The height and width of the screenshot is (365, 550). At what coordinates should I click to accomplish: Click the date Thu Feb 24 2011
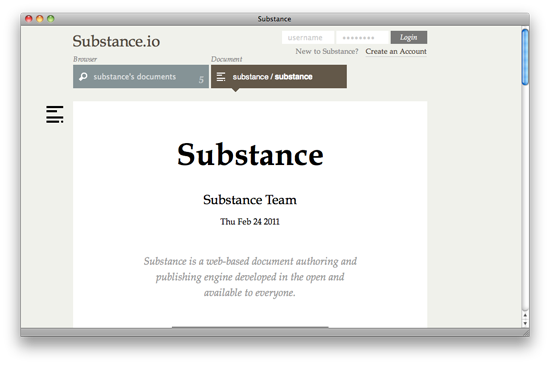(250, 222)
